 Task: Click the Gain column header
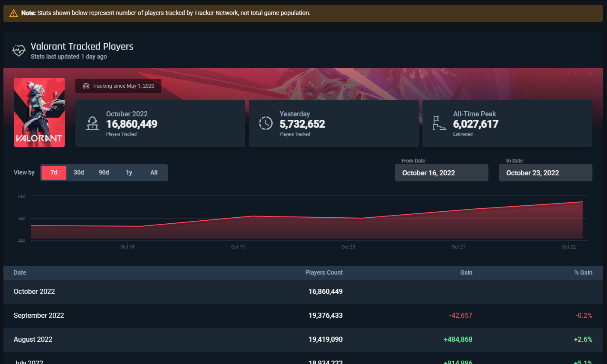coord(466,272)
